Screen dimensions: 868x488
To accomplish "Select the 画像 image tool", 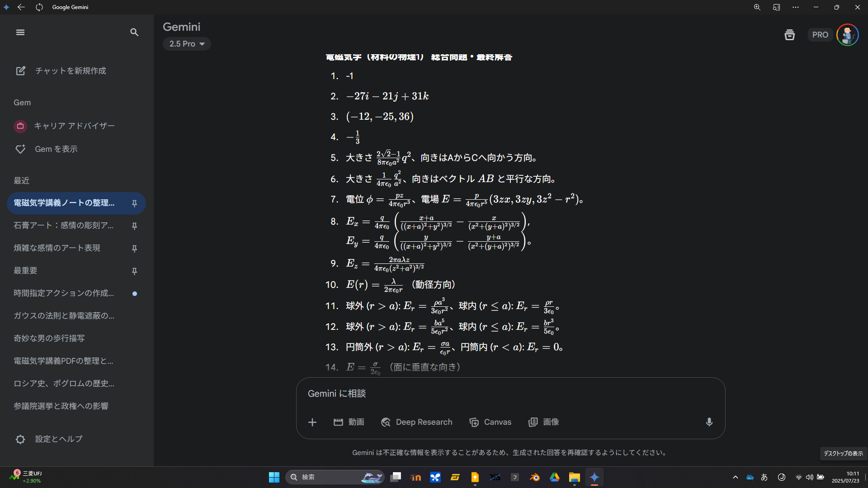I will point(544,422).
